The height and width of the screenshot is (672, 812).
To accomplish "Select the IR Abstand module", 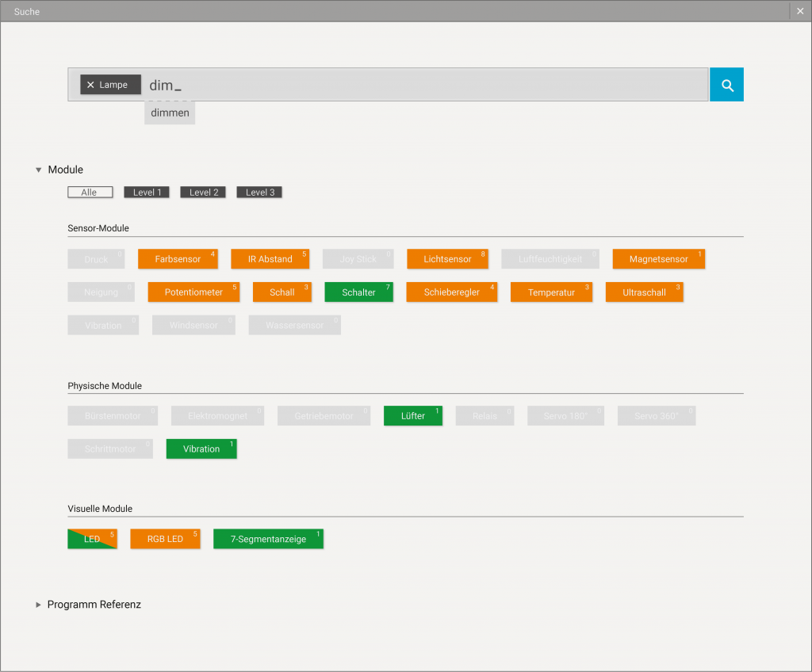I will pos(270,259).
